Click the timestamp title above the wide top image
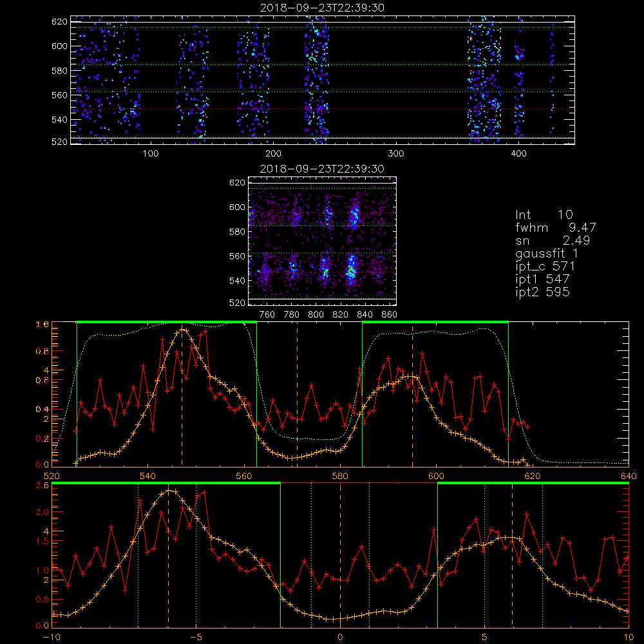This screenshot has width=644, height=644. point(323,8)
